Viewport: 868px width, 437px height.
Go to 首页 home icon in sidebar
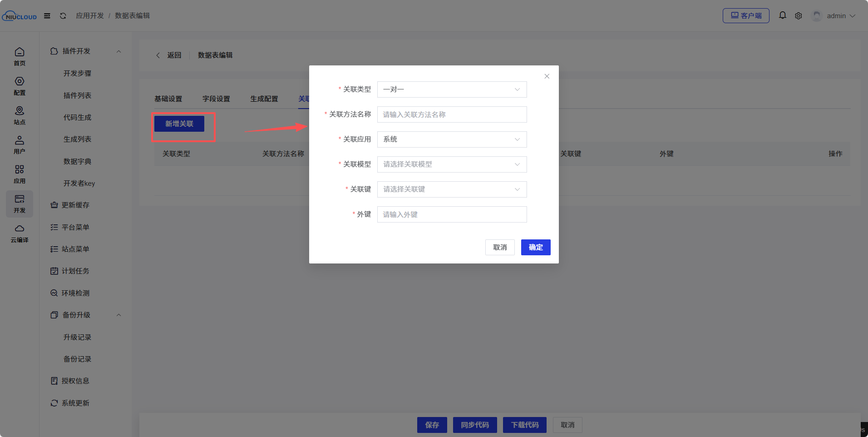20,56
